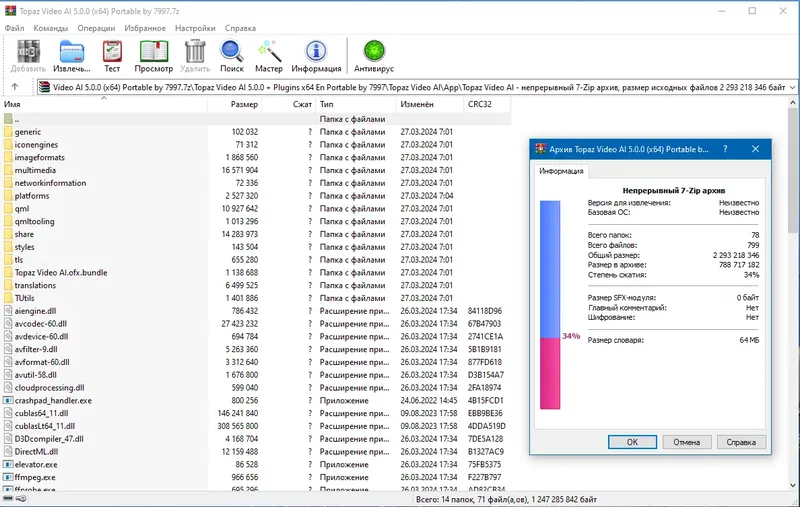
Task: Click CRC32 value EBB9BE36
Action: pos(485,413)
